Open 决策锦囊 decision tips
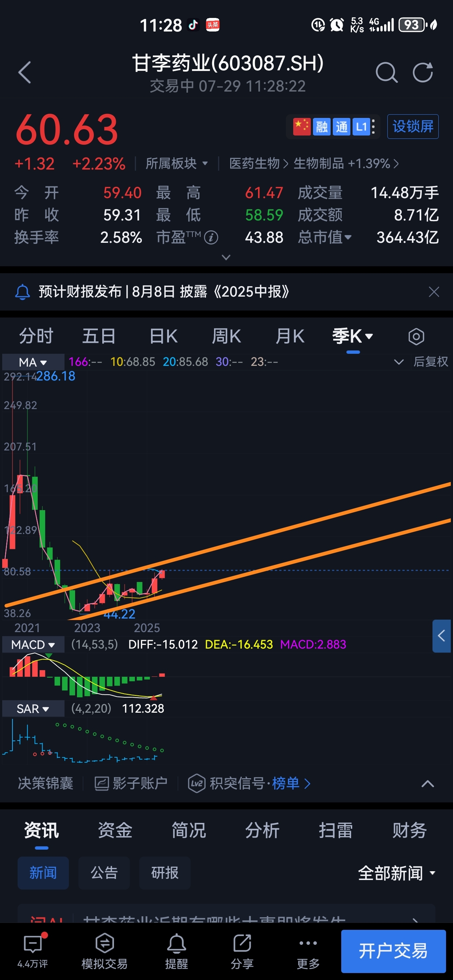Screen dimensions: 453x980 pos(45,783)
